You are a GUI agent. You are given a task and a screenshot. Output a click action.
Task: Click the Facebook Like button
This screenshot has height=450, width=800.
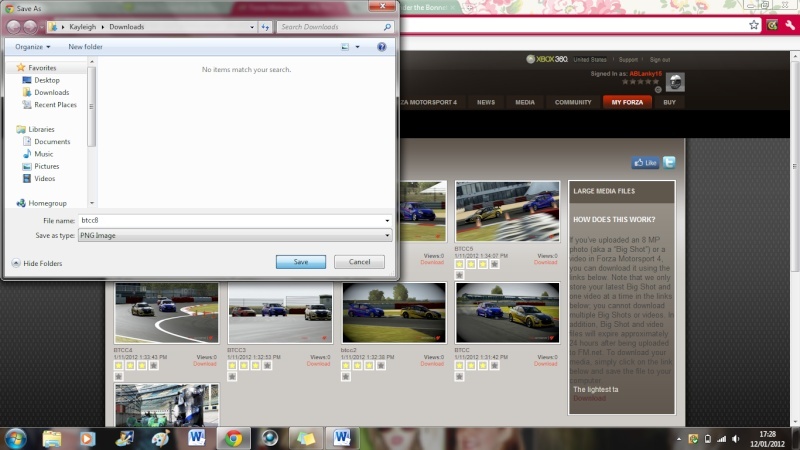[x=645, y=163]
